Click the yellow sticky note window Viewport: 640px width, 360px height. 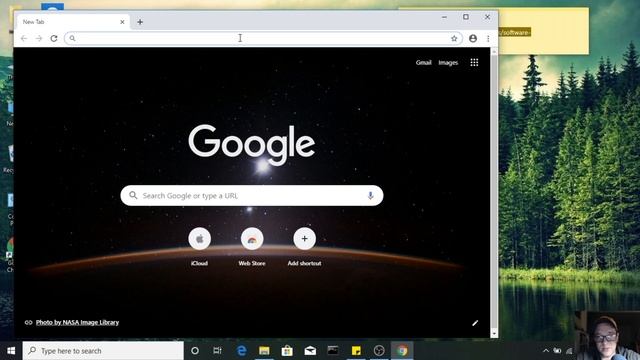coord(543,31)
